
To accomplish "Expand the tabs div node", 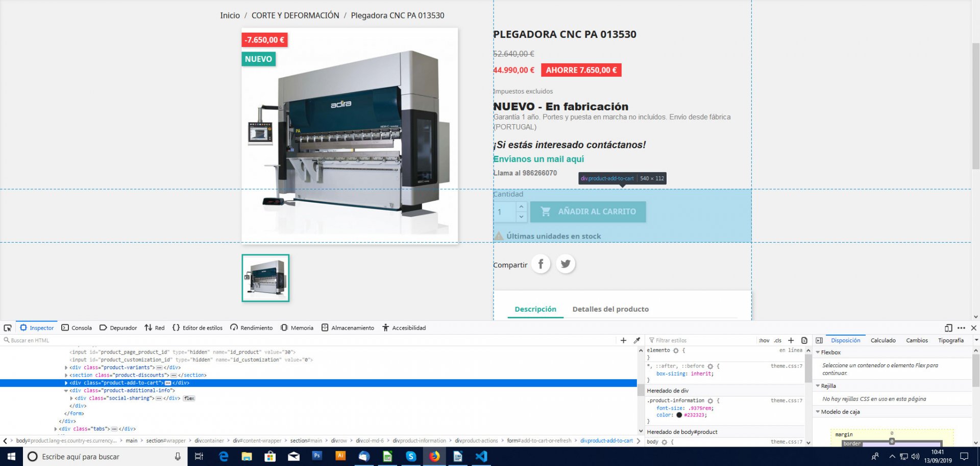I will pyautogui.click(x=56, y=429).
